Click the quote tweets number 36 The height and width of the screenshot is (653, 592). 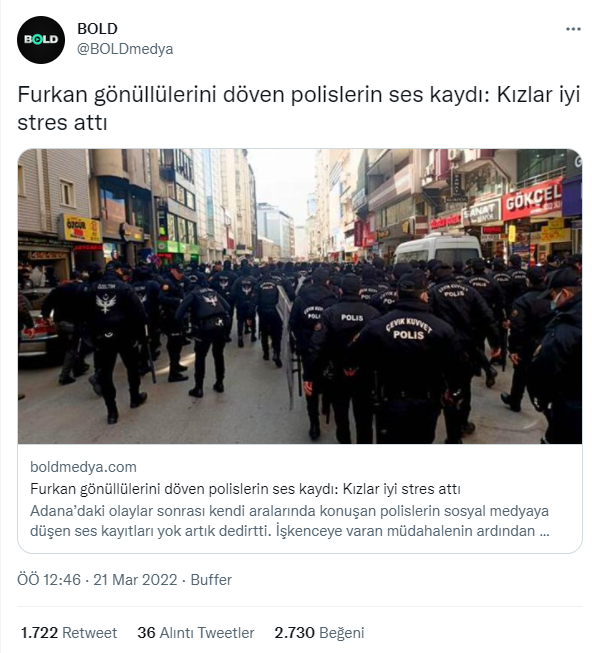[146, 633]
